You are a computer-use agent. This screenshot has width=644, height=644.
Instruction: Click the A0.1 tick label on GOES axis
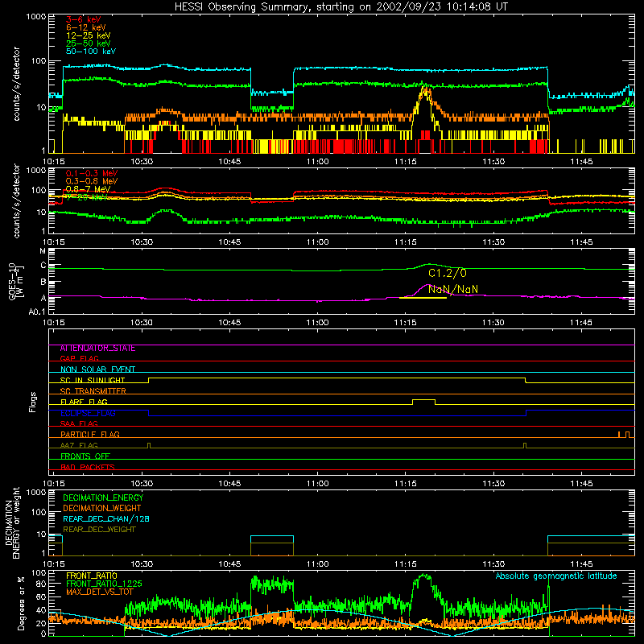pyautogui.click(x=37, y=312)
